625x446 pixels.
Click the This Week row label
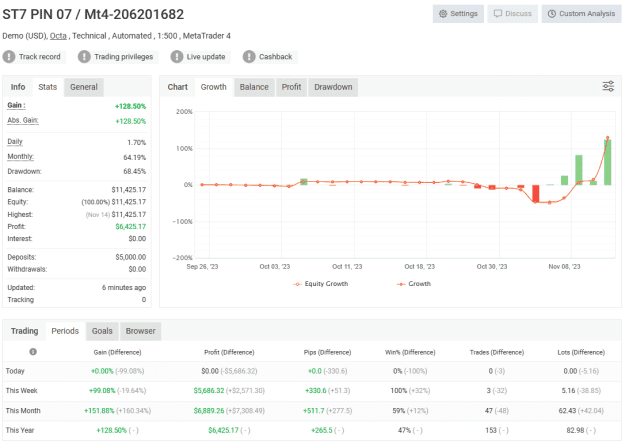point(22,391)
